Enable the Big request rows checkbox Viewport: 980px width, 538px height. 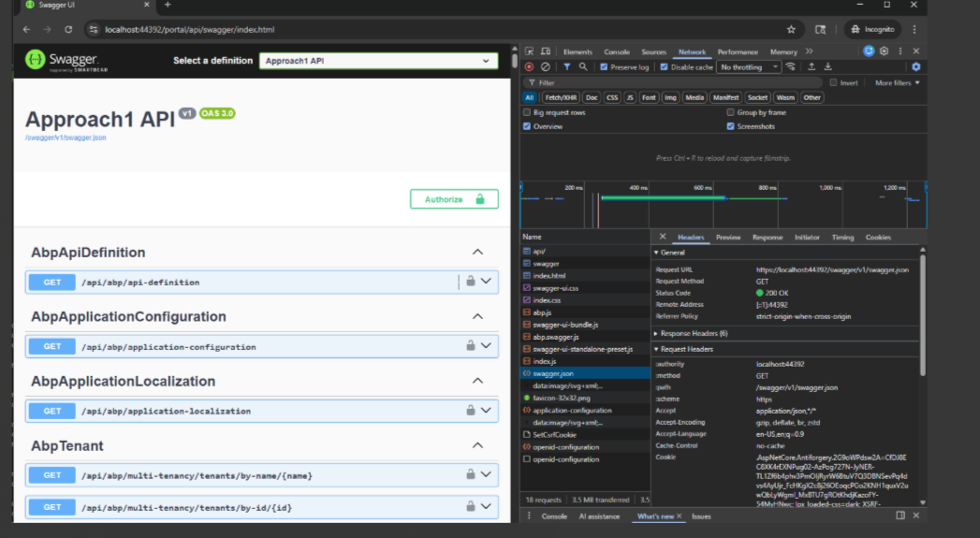(527, 112)
